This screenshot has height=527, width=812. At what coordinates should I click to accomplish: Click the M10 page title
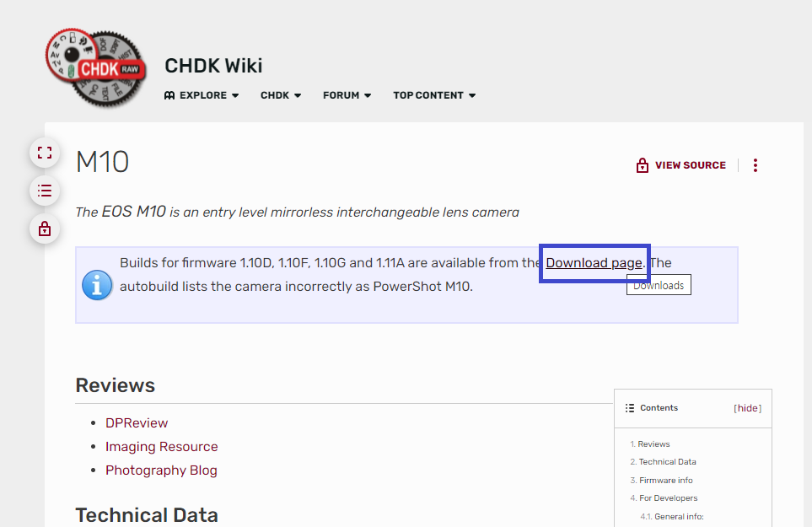[102, 162]
